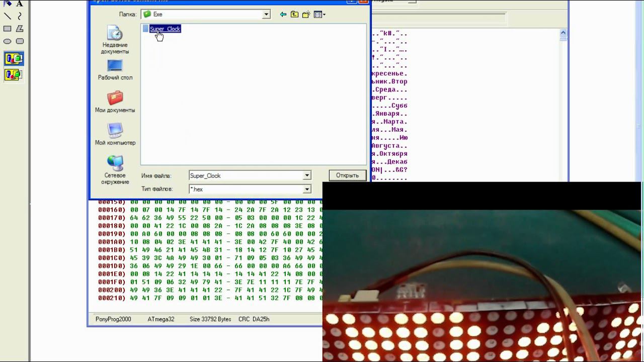Click the hex row at address 0001E0
This screenshot has width=644, height=362.
pyautogui.click(x=210, y=274)
